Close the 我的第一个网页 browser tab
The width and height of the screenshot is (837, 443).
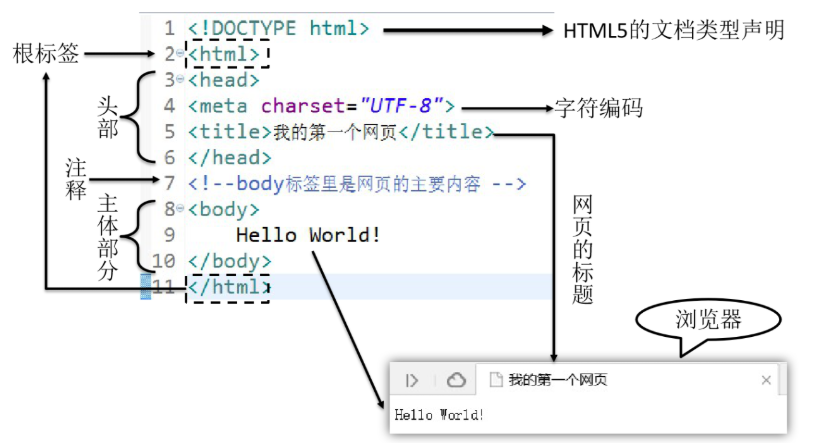[x=766, y=380]
